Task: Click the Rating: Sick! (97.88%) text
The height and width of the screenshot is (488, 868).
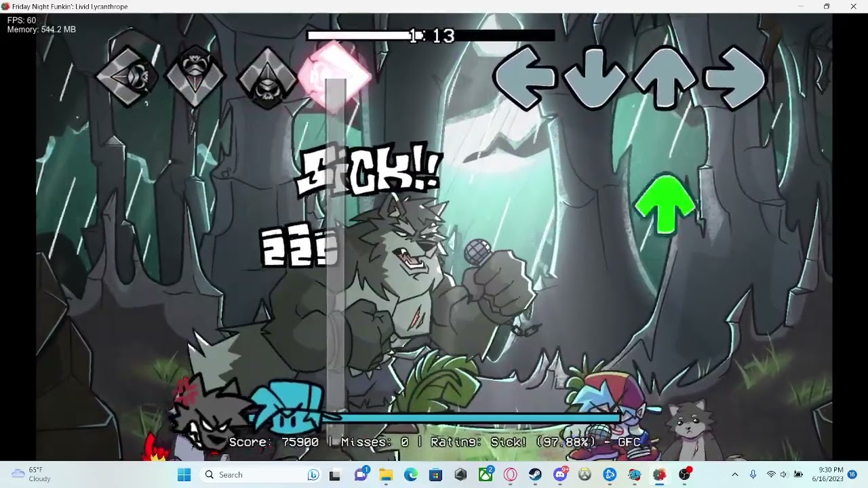Action: (x=513, y=442)
